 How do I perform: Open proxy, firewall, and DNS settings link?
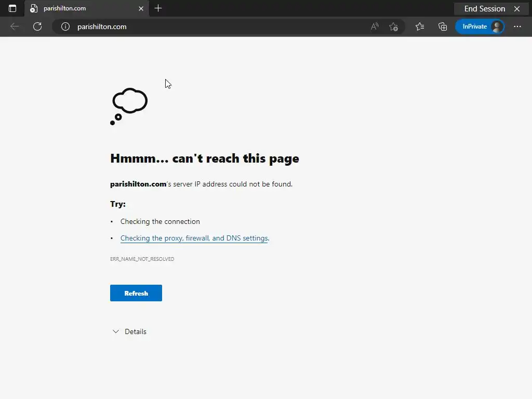pyautogui.click(x=195, y=238)
